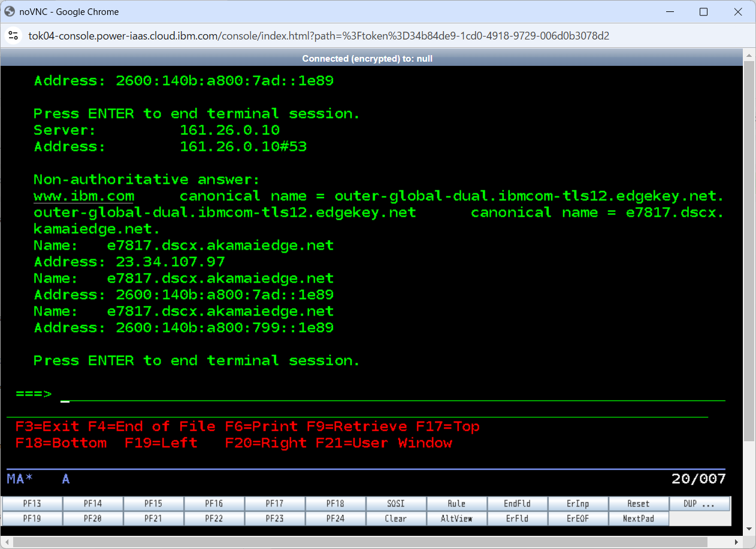Click the PF21 function key button

(x=153, y=518)
